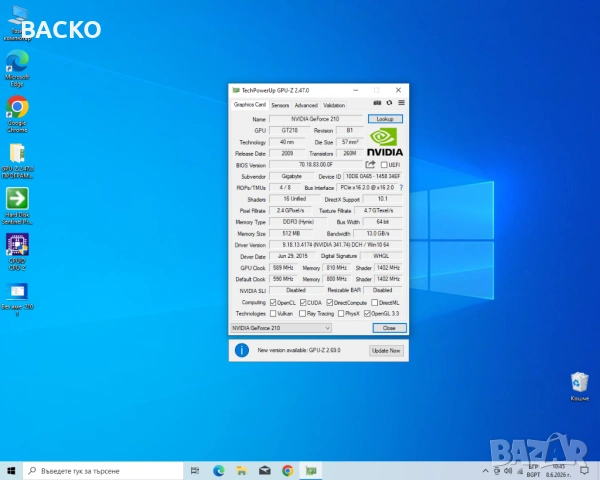Click the Memory Type field DDR3 (Hynix)
The height and width of the screenshot is (480, 600).
click(x=298, y=222)
